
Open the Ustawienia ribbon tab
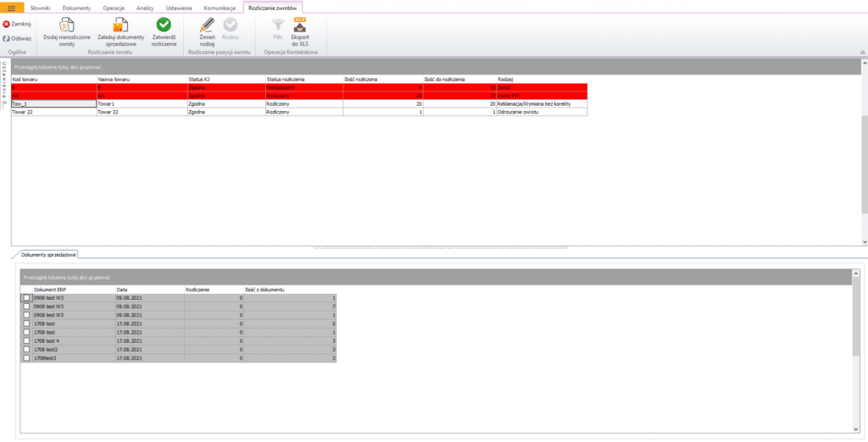point(179,8)
